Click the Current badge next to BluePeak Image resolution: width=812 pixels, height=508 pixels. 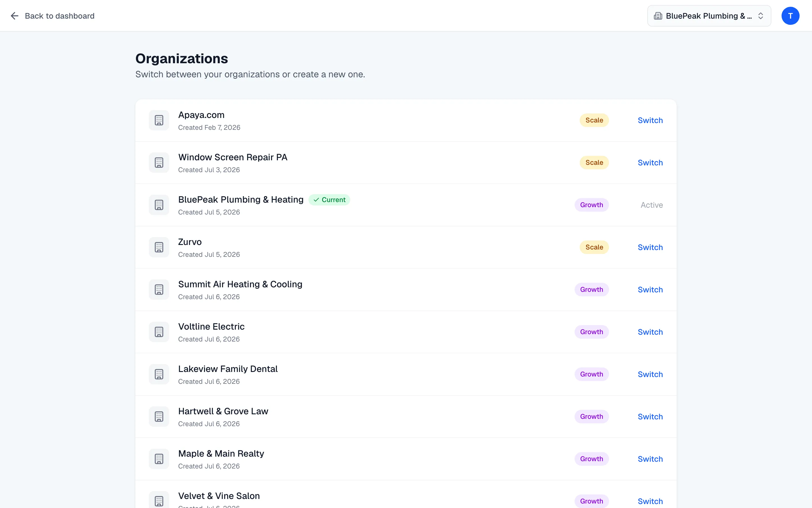point(329,200)
